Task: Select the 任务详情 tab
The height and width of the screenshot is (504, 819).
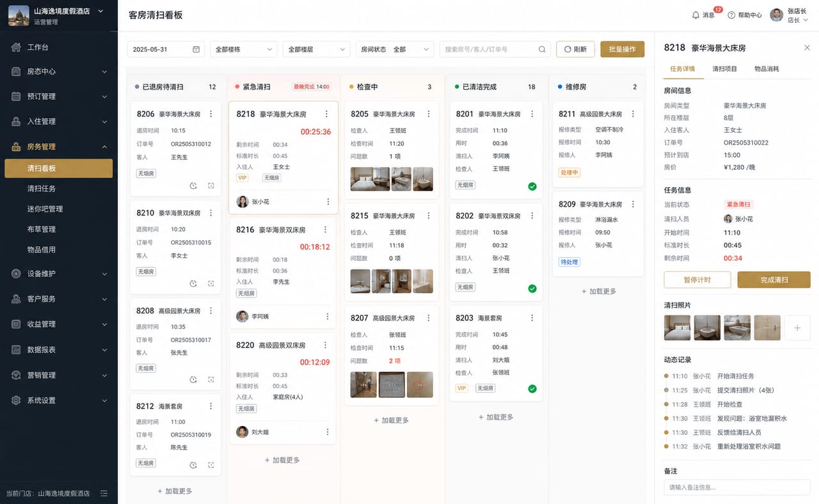Action: coord(683,68)
